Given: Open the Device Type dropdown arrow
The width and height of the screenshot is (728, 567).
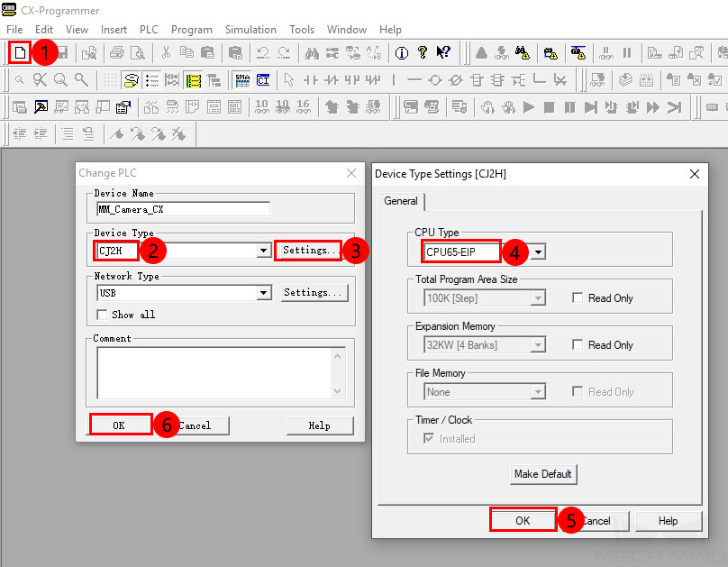Looking at the screenshot, I should [264, 251].
